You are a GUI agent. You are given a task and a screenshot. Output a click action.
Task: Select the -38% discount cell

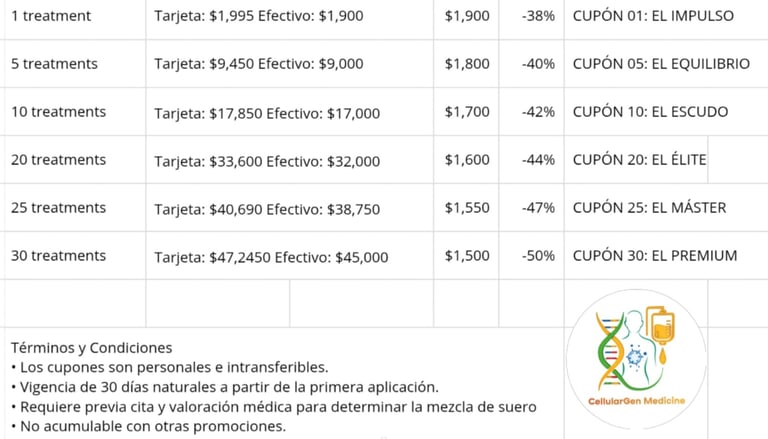coord(538,16)
